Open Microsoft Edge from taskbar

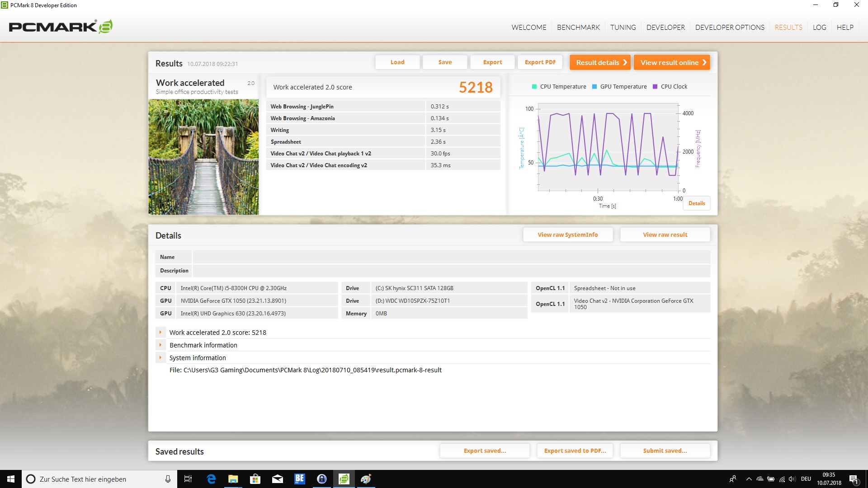[211, 479]
